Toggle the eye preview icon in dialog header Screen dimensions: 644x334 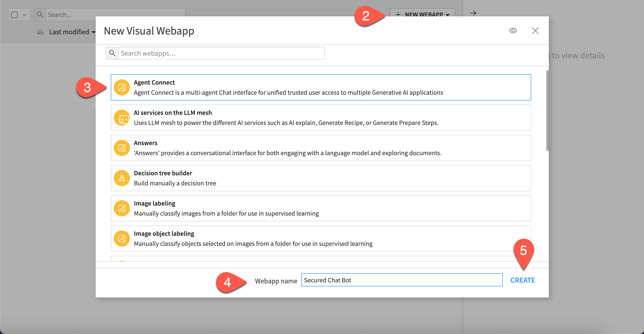513,31
